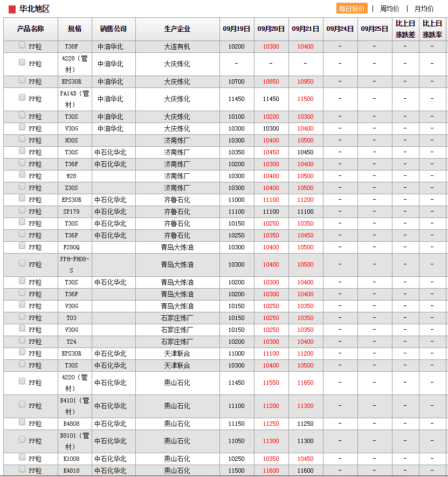Viewport: 448px width, 477px height.
Task: Click the 生产企业 column header
Action: [x=177, y=29]
